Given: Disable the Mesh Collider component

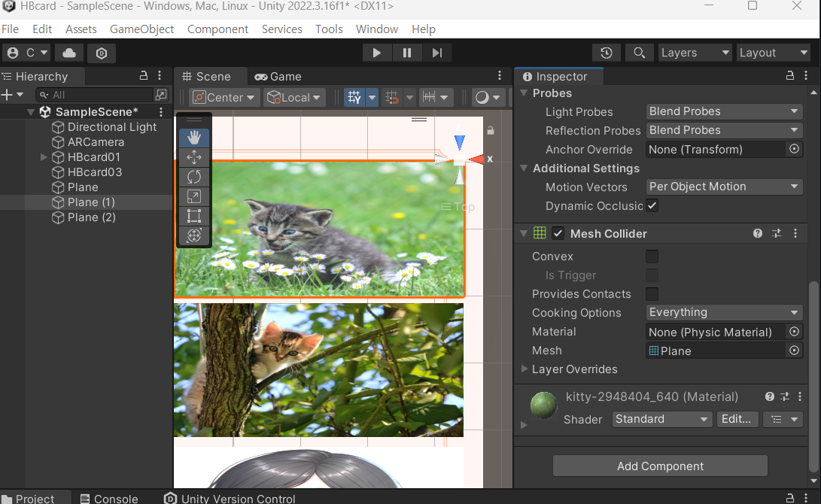Looking at the screenshot, I should (x=558, y=233).
